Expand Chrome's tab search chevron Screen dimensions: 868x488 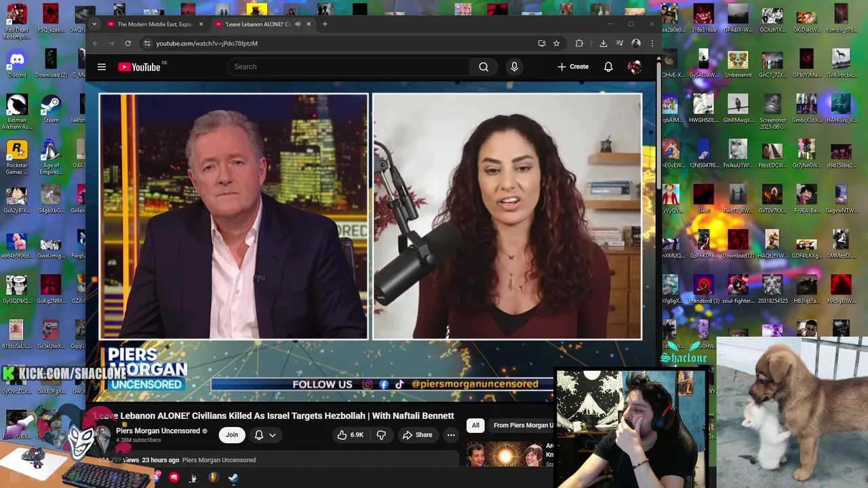pos(94,24)
